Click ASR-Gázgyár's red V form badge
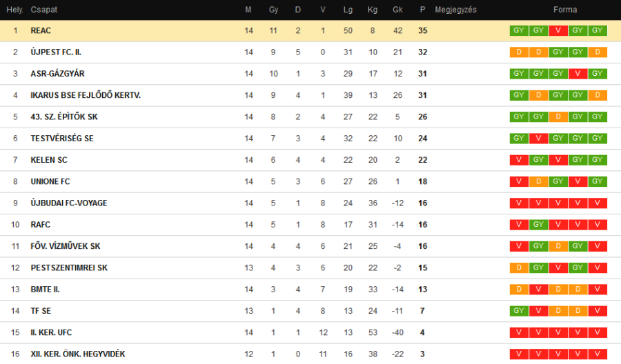621x364 pixels. click(x=578, y=74)
